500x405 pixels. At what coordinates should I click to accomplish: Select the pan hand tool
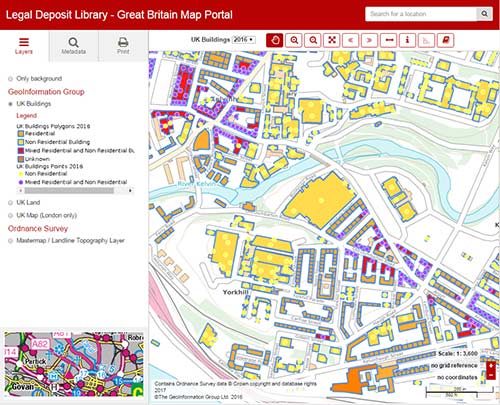275,40
